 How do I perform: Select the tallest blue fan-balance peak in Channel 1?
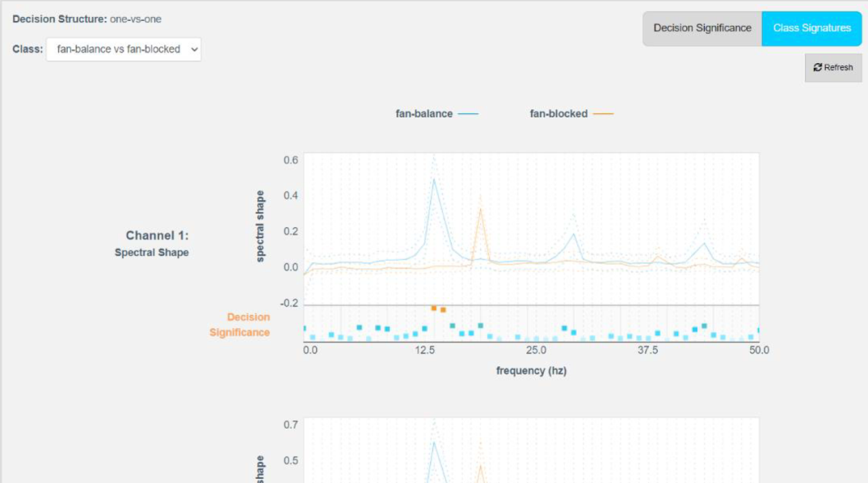[x=434, y=180]
